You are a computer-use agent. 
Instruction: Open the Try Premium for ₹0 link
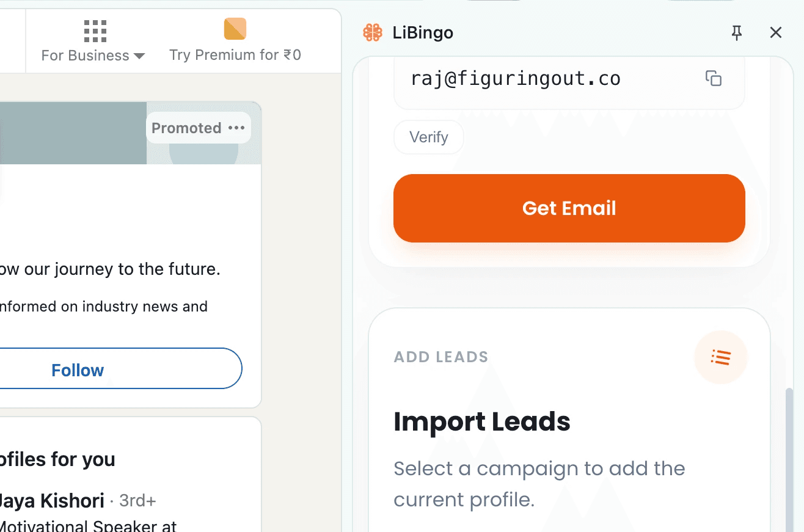click(x=235, y=55)
